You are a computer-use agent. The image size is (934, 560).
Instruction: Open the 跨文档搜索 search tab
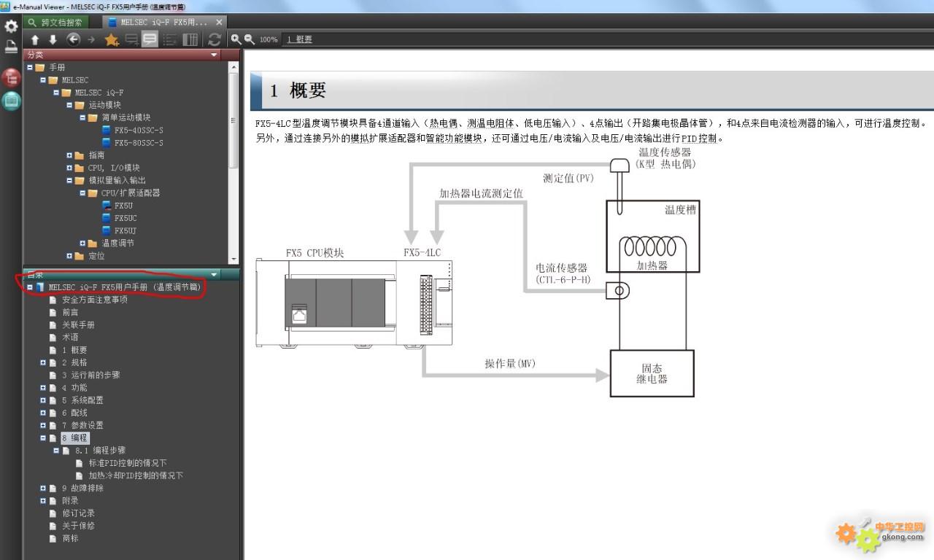(55, 23)
